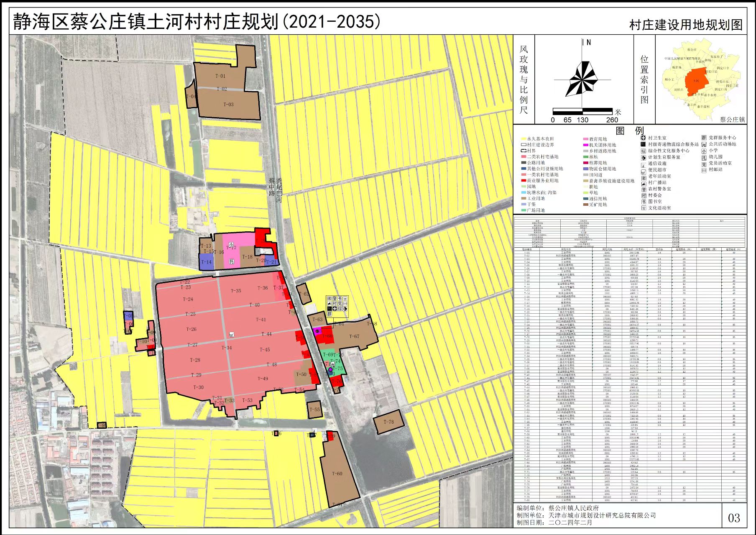Click the 图例 legend heading
Viewport: 756px width, 535px height.
click(x=630, y=131)
